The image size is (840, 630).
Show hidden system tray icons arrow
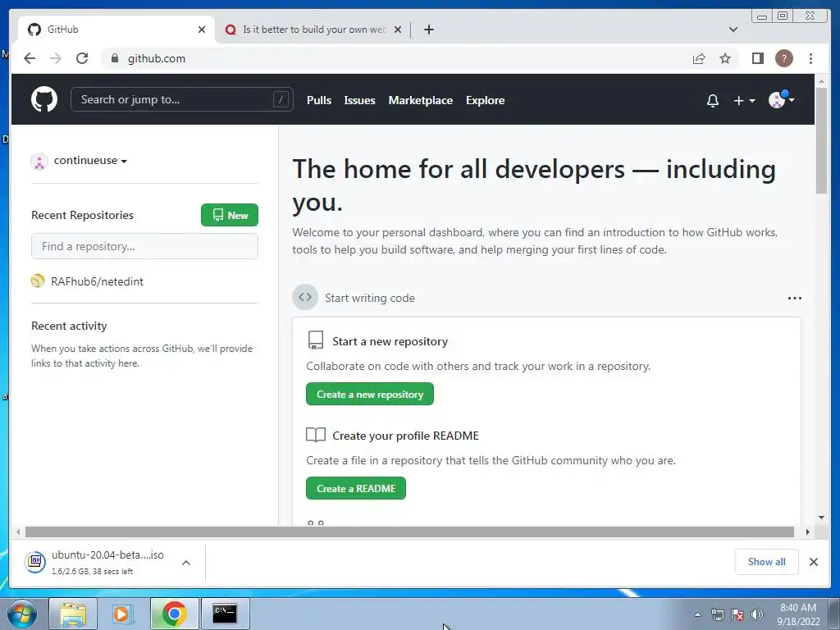(697, 614)
